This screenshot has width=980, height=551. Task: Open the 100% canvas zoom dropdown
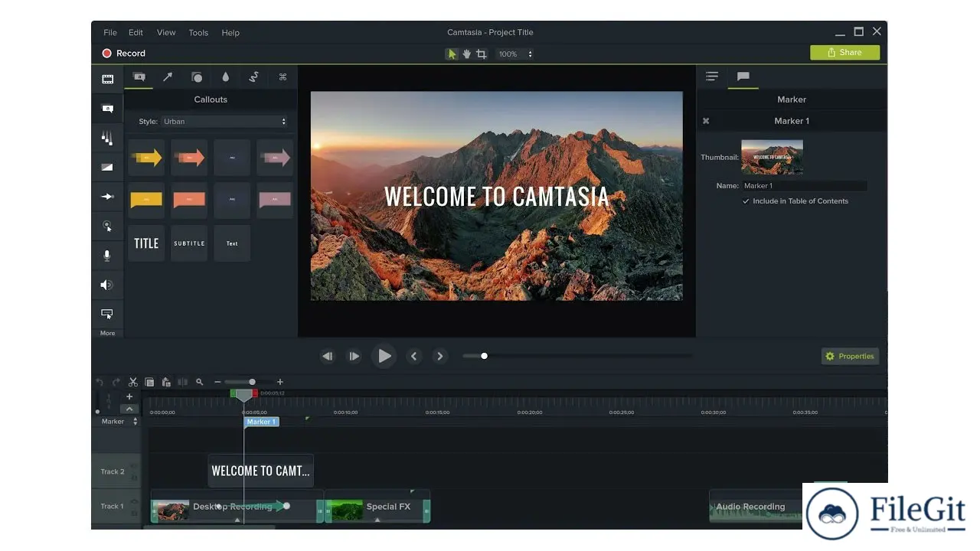514,54
